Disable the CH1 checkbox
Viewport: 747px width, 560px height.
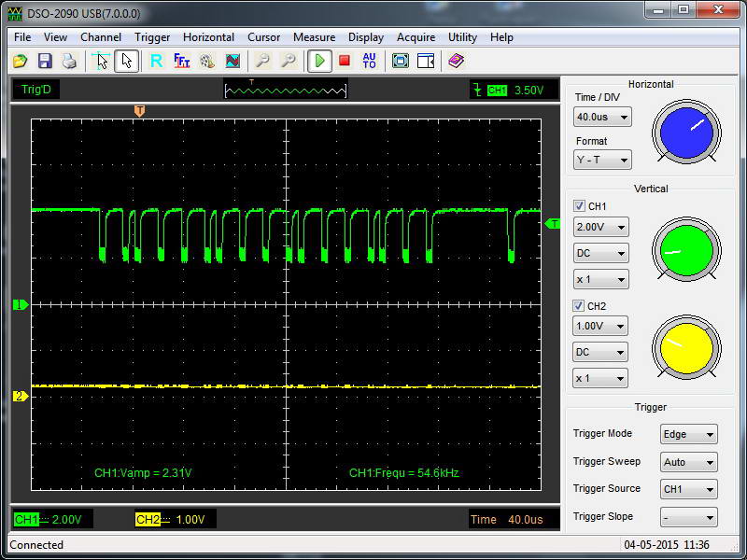click(579, 206)
